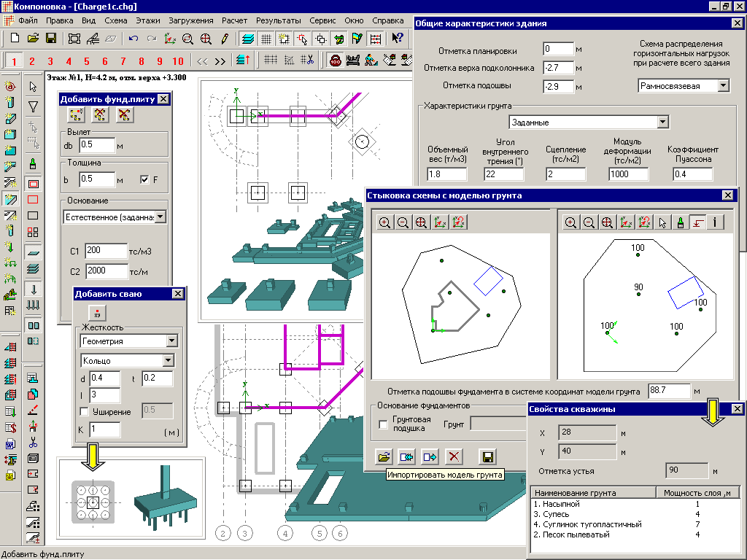Click the info 'i' icon in soil model view

pos(716,222)
